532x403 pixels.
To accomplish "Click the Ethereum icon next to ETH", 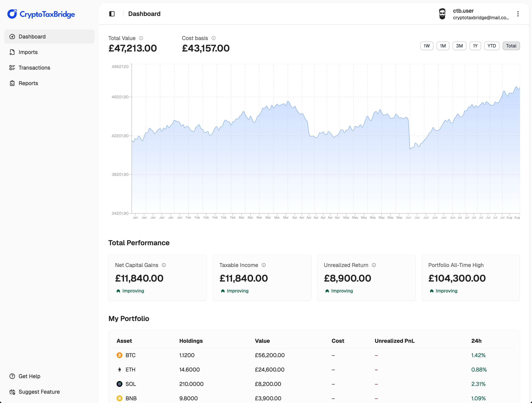I will [119, 370].
